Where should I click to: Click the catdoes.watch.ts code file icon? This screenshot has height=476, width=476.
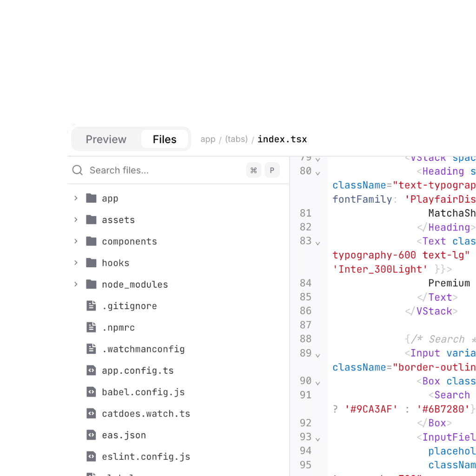[x=91, y=413]
